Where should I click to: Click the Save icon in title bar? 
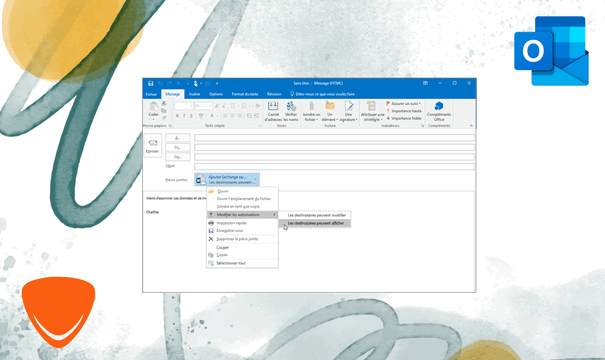[x=150, y=83]
